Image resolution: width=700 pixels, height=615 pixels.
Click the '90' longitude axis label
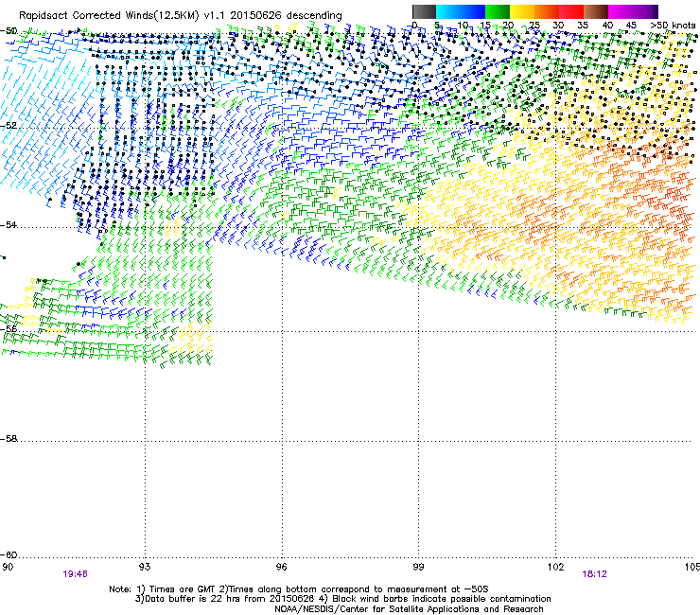8,567
